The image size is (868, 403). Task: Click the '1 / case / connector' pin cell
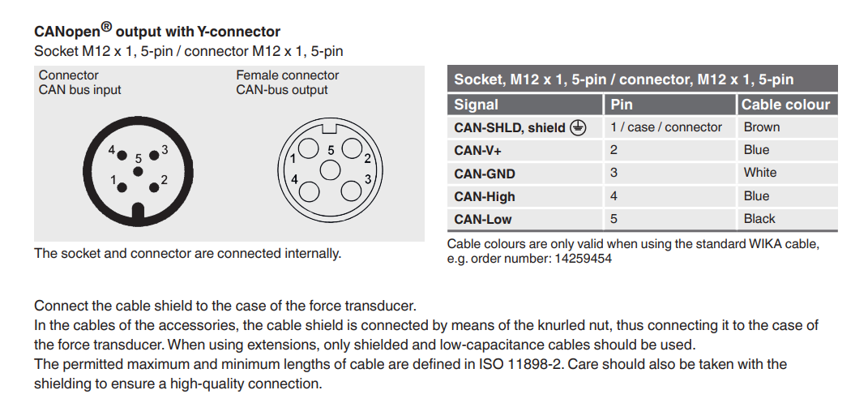(x=665, y=127)
